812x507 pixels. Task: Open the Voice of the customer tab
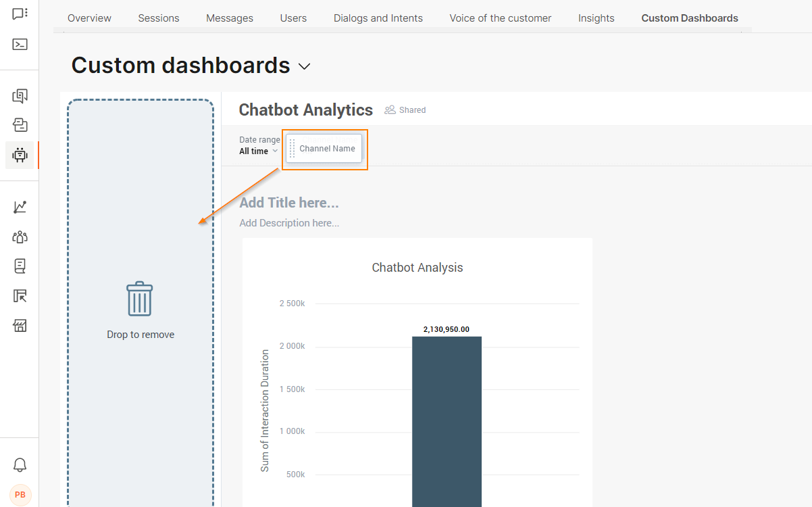coord(500,18)
